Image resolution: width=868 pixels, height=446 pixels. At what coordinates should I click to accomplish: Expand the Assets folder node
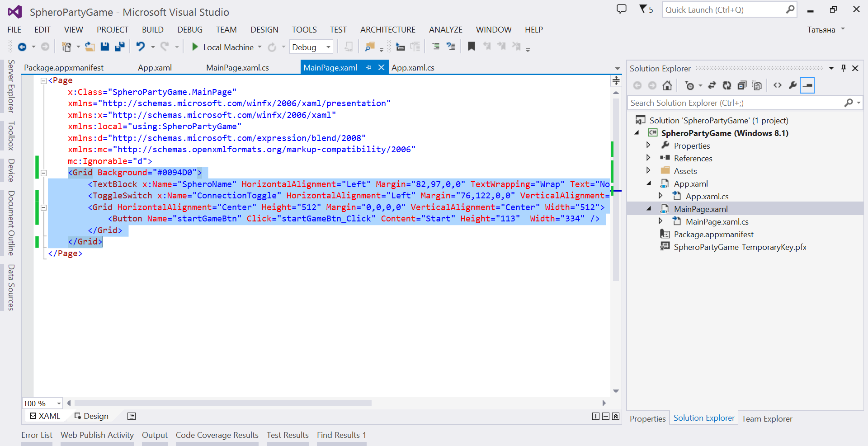648,171
